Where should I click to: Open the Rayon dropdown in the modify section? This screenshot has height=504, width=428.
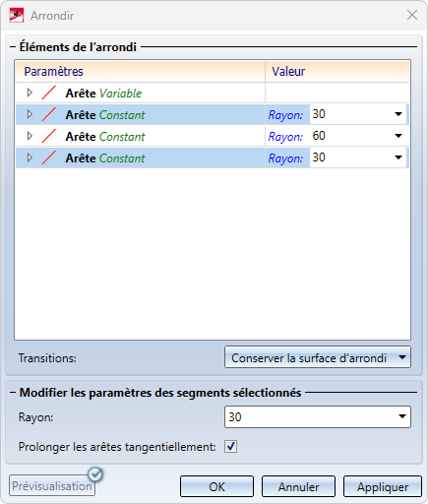point(318,416)
